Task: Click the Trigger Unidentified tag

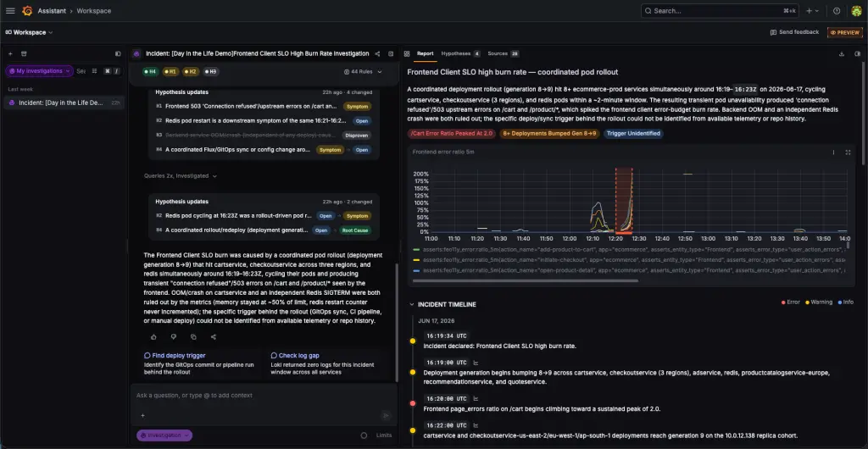Action: (633, 133)
